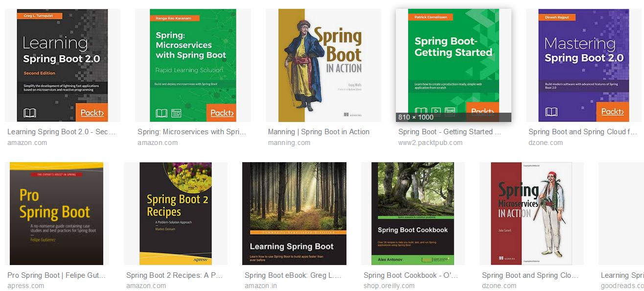
Task: Open the Spring Boot - Getting Started cover
Action: [x=454, y=65]
